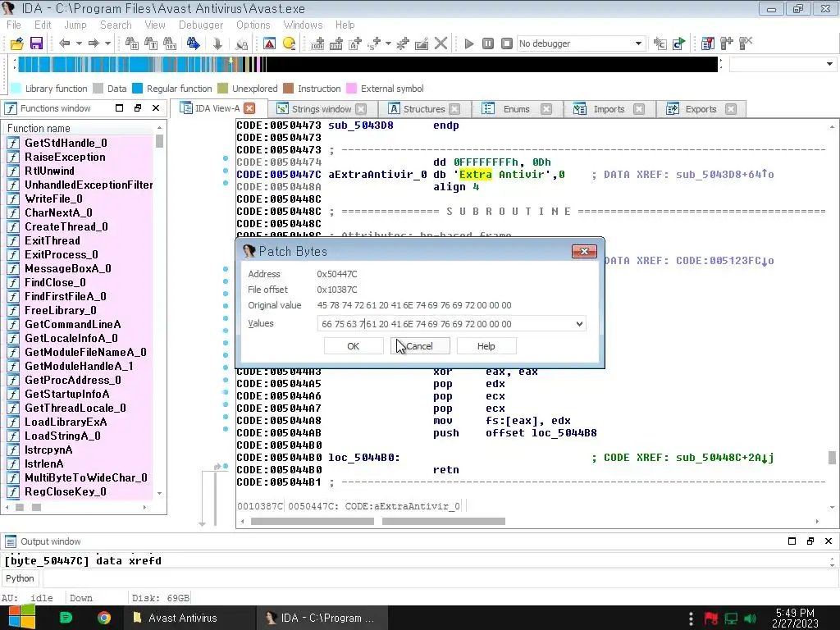Viewport: 840px width, 630px height.
Task: Start process with the play icon
Action: [468, 43]
